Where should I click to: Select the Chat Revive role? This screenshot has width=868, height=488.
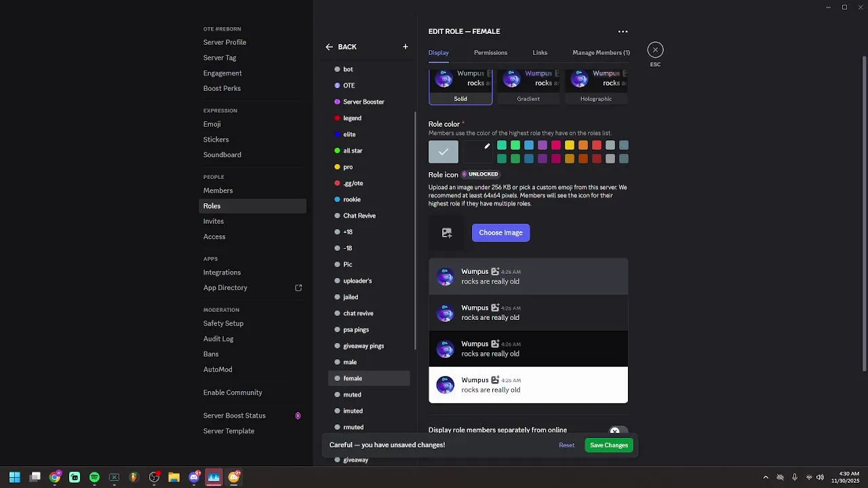(369, 216)
